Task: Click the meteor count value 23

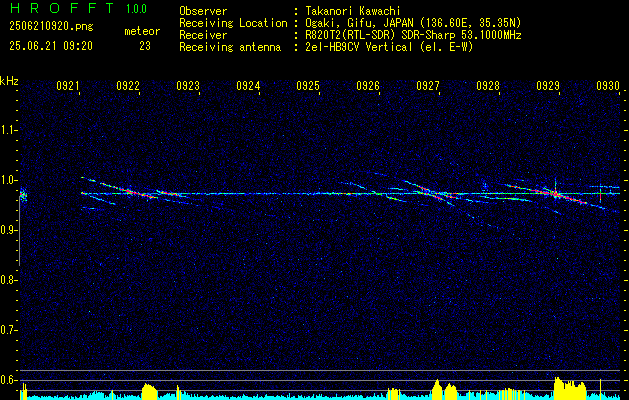Action: point(145,46)
